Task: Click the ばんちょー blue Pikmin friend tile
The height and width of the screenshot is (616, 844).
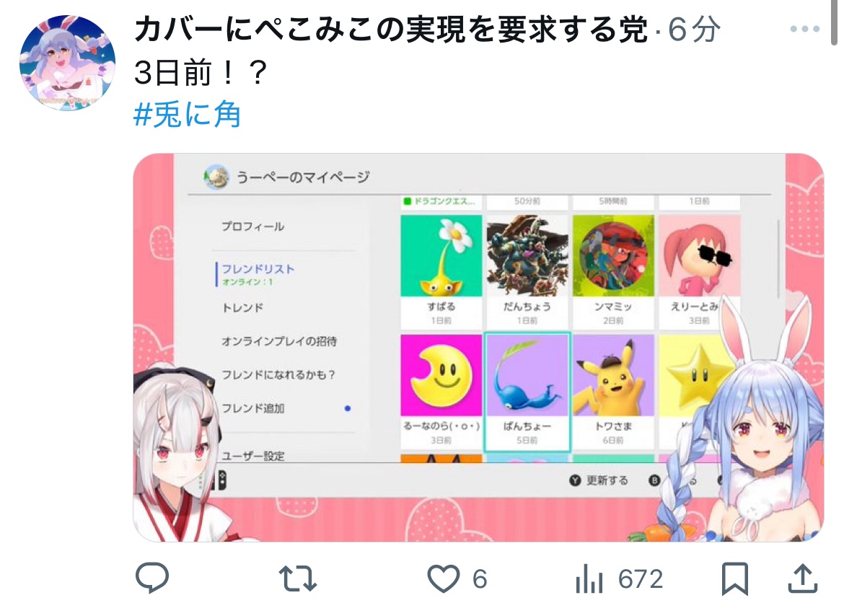Action: click(x=527, y=392)
